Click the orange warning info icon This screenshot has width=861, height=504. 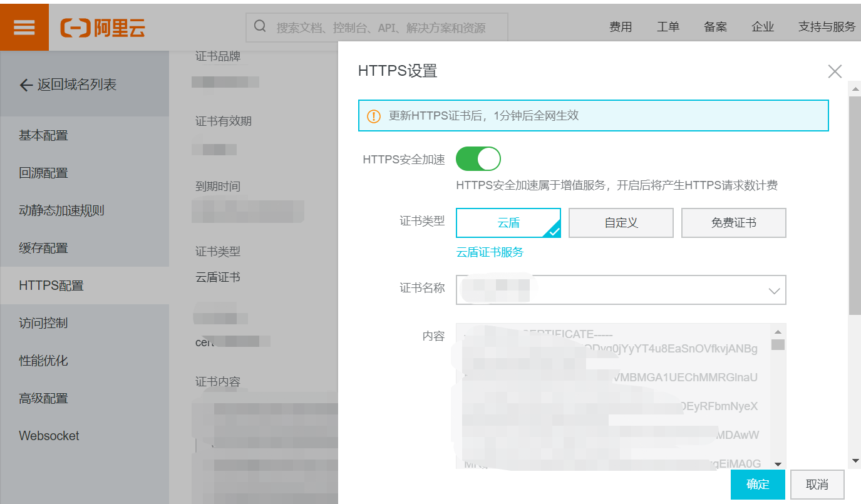click(x=374, y=116)
